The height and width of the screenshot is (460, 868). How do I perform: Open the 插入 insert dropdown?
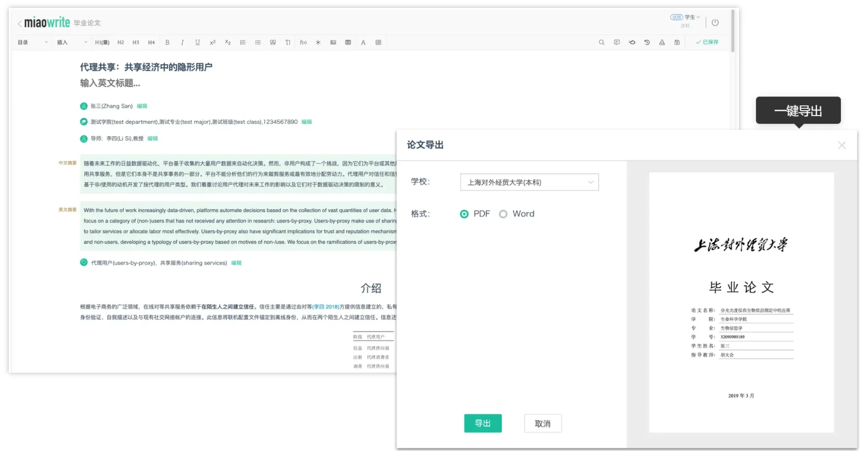pos(71,42)
